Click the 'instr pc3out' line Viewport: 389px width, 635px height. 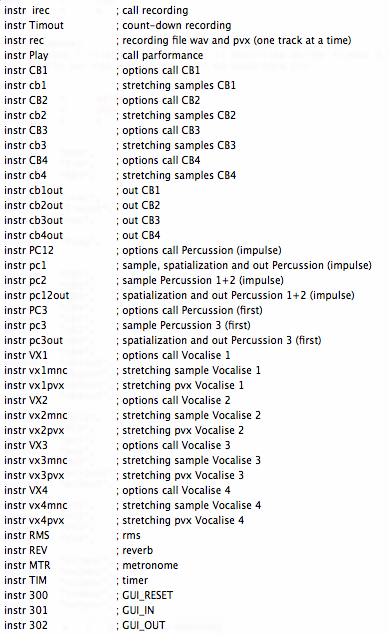click(34, 340)
